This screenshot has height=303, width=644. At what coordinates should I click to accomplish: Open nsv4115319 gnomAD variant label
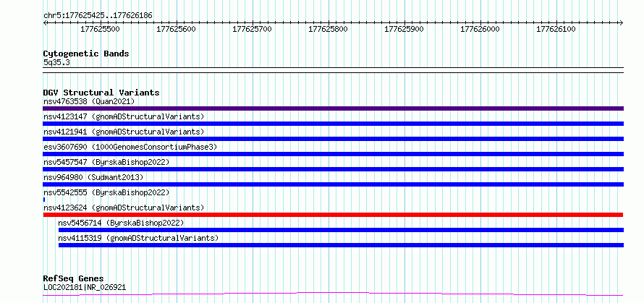click(138, 238)
